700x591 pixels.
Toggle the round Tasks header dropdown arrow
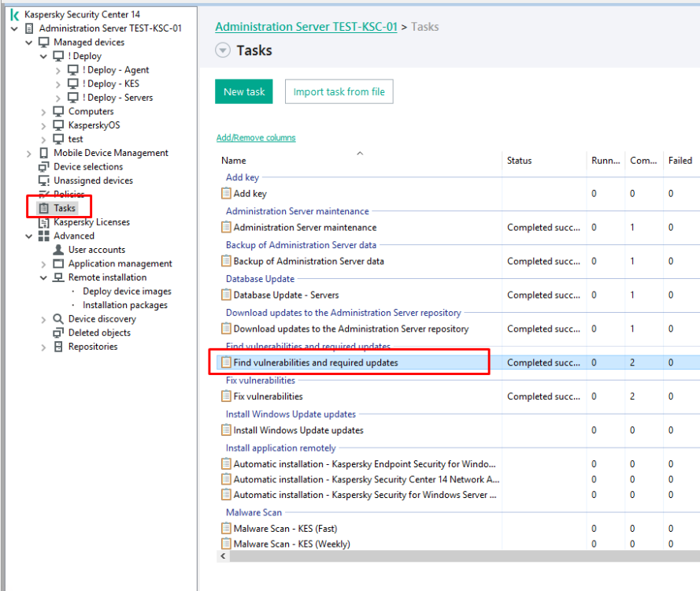click(x=223, y=50)
